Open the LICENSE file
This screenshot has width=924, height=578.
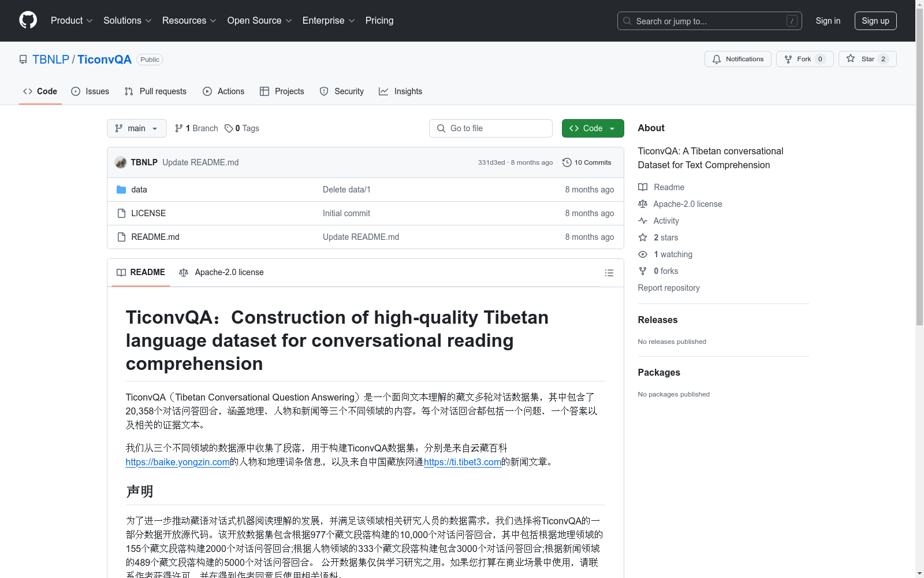(x=148, y=213)
